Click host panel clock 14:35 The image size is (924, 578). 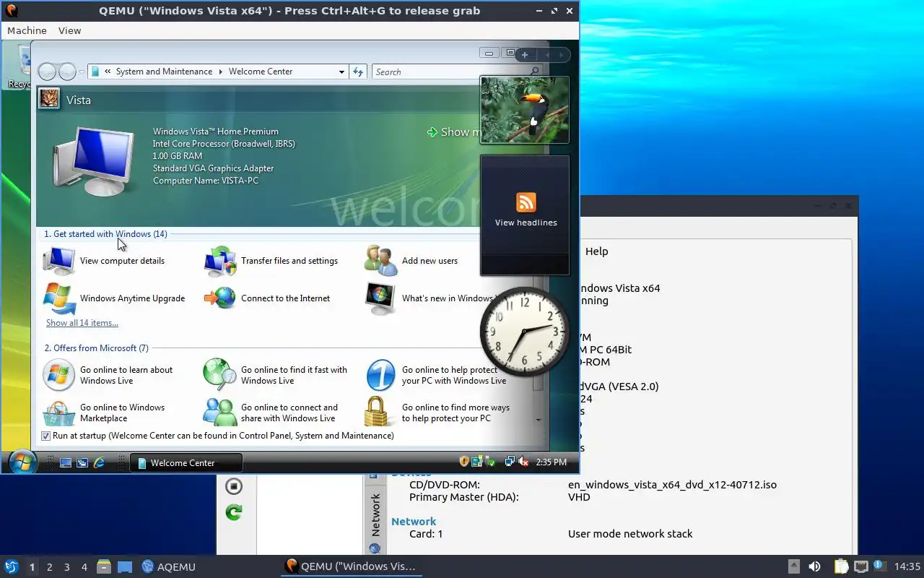[x=907, y=567]
